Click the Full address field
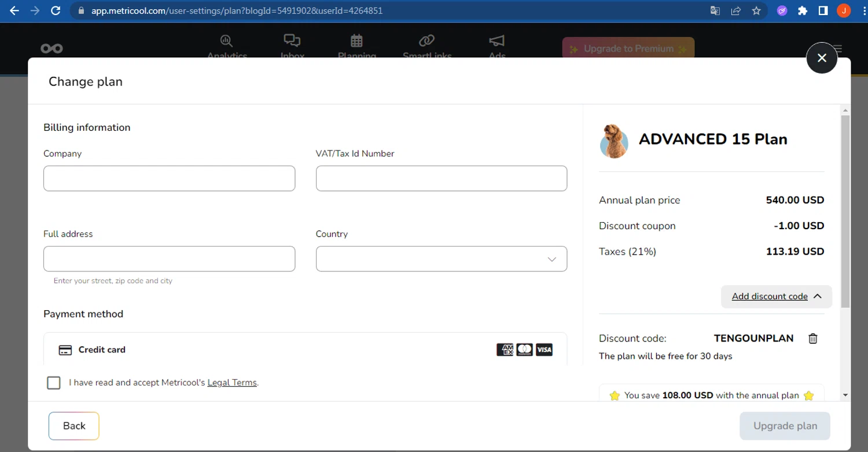The image size is (868, 452). [169, 259]
